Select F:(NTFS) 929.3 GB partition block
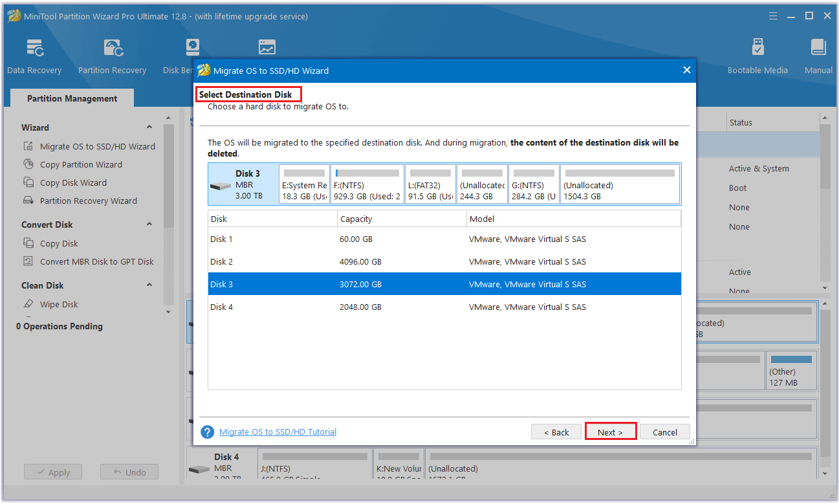The image size is (839, 504). (367, 184)
